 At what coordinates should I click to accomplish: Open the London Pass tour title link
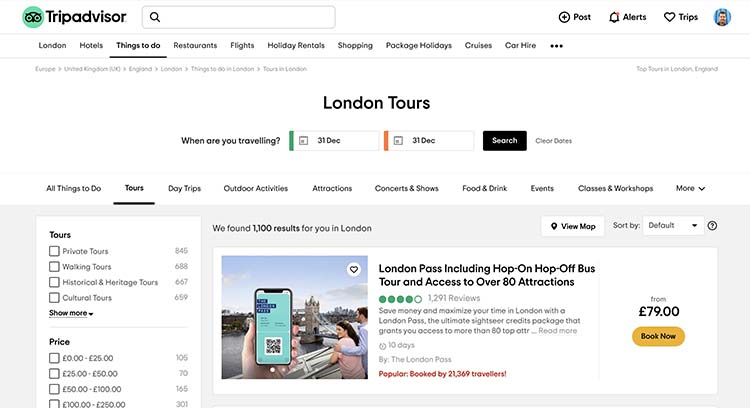point(487,275)
